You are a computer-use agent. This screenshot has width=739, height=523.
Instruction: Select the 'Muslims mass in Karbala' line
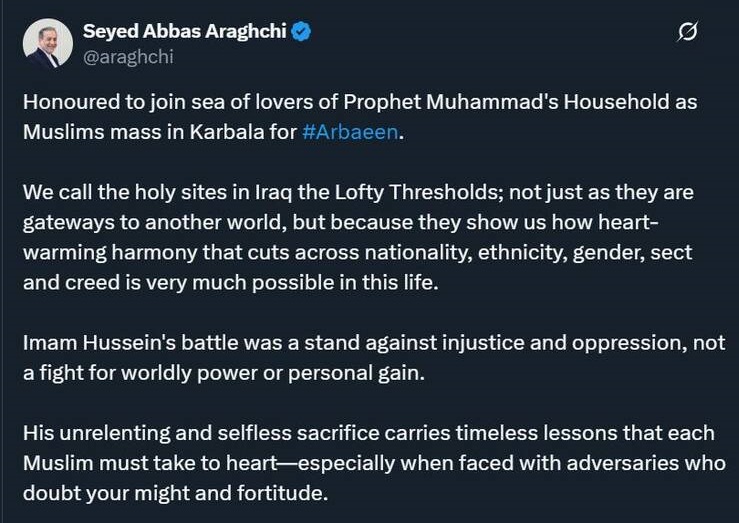pos(213,131)
